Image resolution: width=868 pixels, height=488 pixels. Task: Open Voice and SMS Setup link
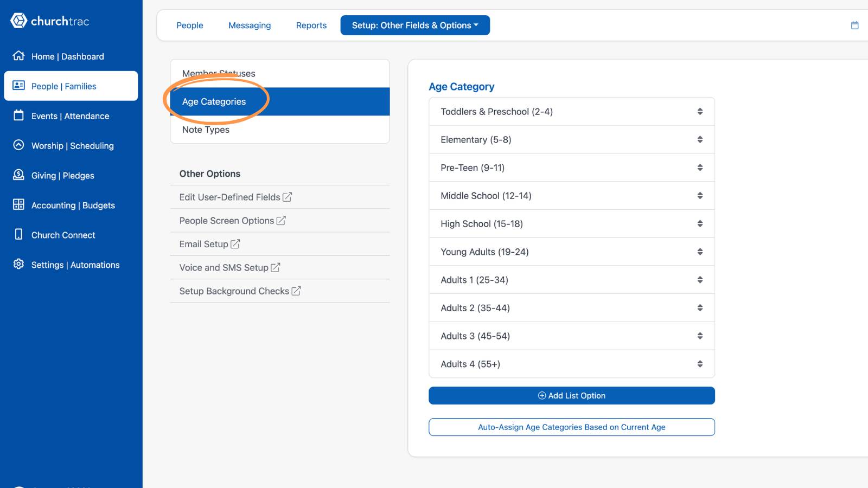coord(229,267)
